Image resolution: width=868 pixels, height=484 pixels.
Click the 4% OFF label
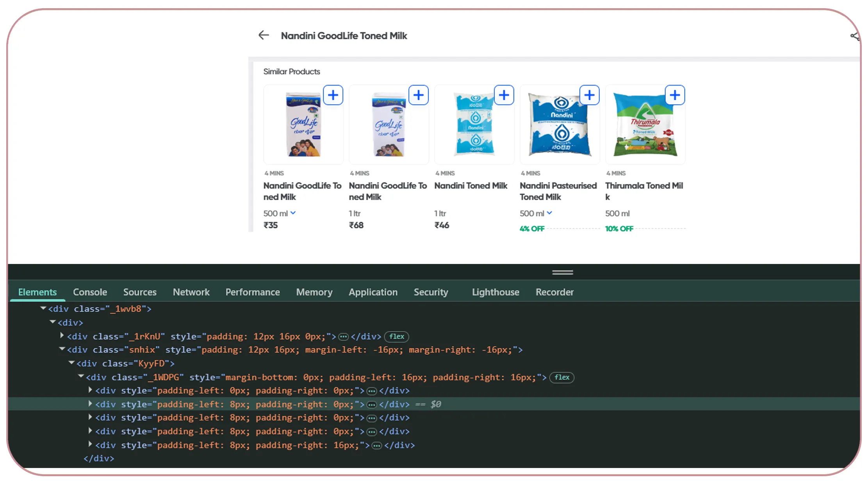pos(532,229)
